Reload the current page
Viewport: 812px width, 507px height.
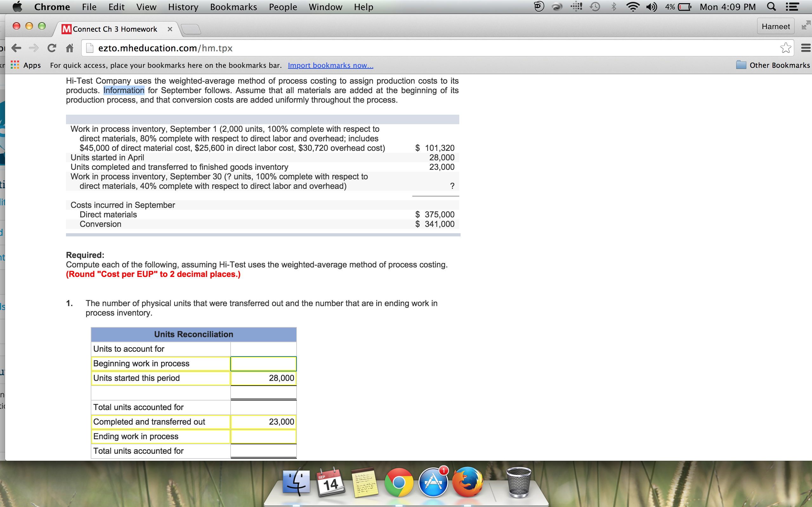point(52,48)
